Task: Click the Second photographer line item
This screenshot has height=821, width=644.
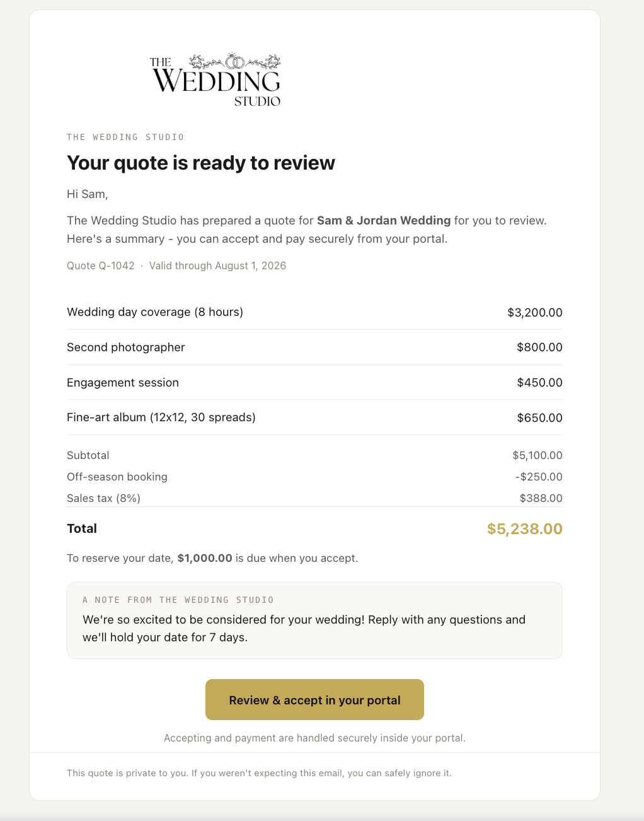Action: pos(314,347)
